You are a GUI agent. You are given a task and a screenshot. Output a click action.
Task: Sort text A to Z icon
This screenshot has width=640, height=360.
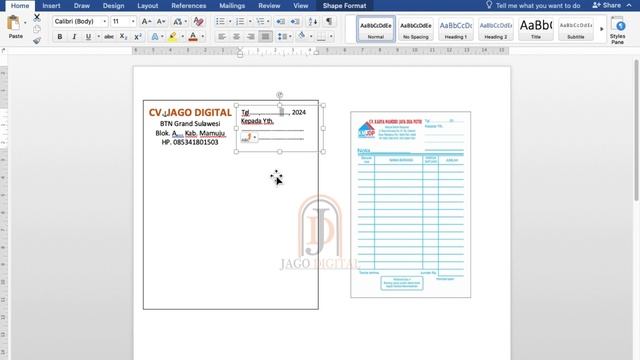click(313, 21)
